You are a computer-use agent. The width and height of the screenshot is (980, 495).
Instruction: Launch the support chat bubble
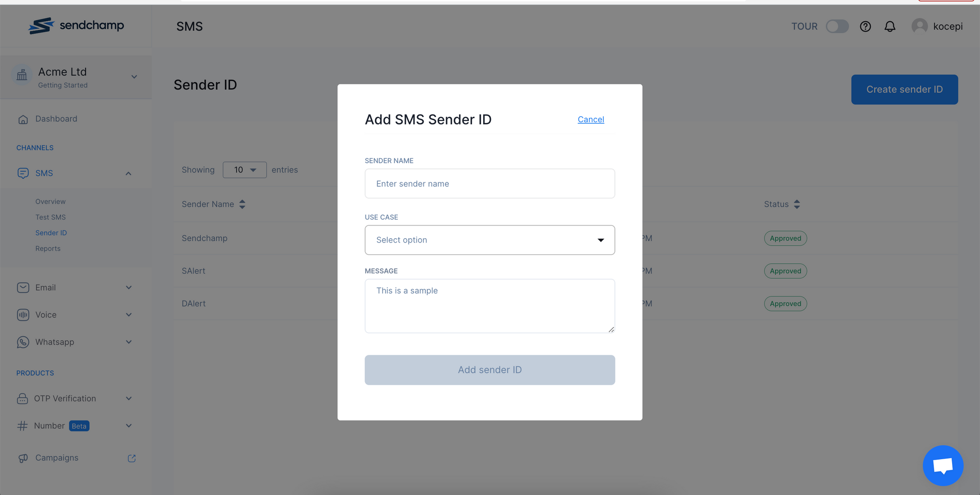943,466
